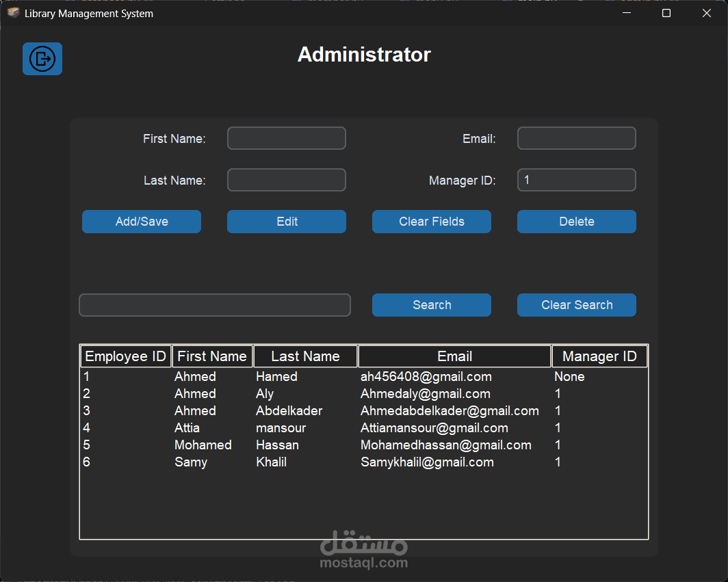This screenshot has width=728, height=582.
Task: Click the Search button
Action: pyautogui.click(x=432, y=305)
